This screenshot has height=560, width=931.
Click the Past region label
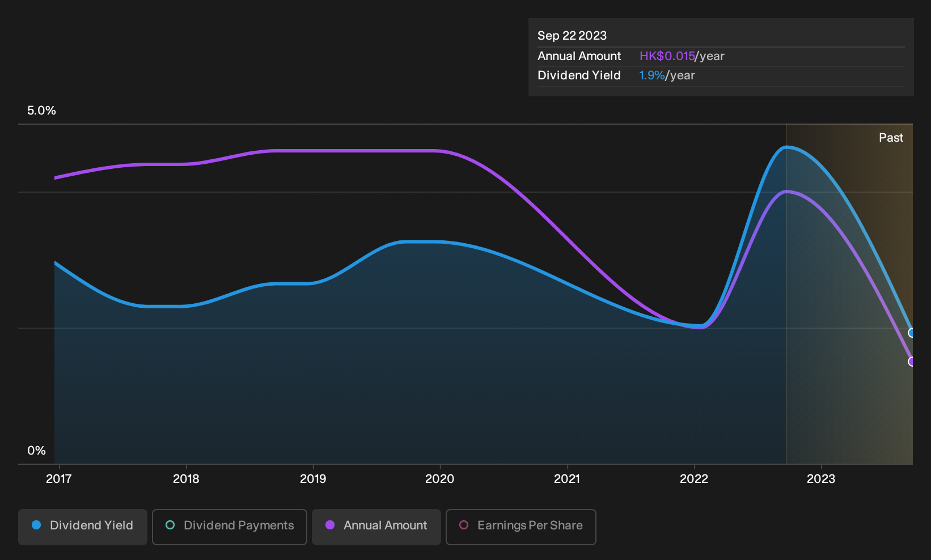(x=891, y=138)
